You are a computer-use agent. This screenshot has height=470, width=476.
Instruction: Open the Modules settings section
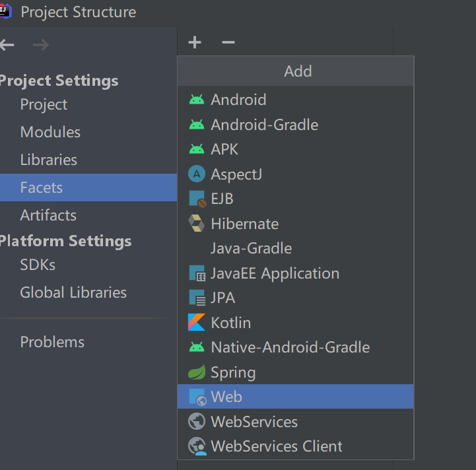tap(50, 132)
